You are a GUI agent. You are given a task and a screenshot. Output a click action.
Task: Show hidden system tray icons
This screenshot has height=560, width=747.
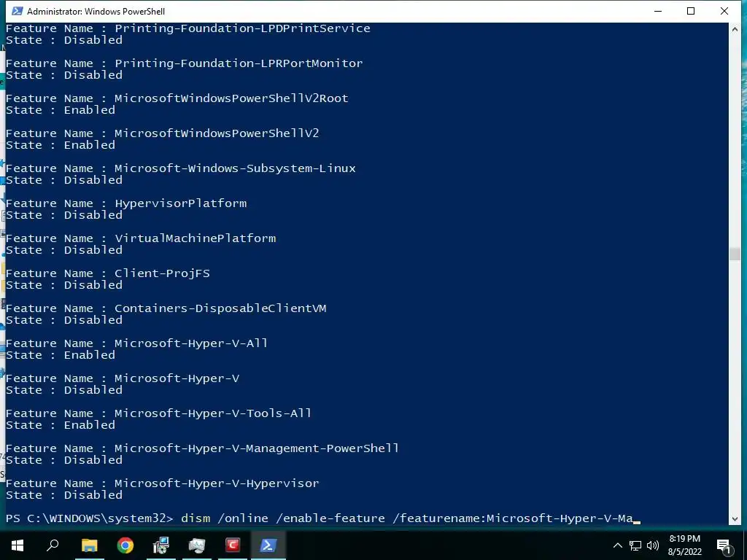(x=617, y=545)
